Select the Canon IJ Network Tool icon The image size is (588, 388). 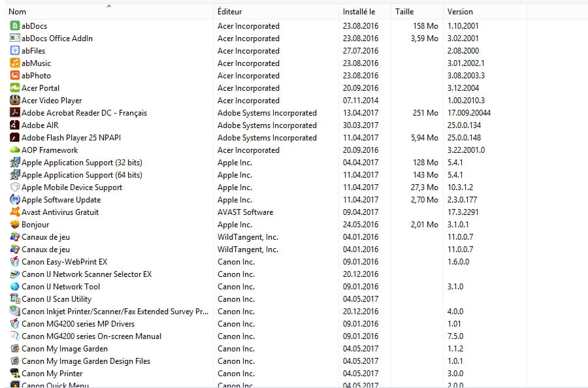(14, 286)
